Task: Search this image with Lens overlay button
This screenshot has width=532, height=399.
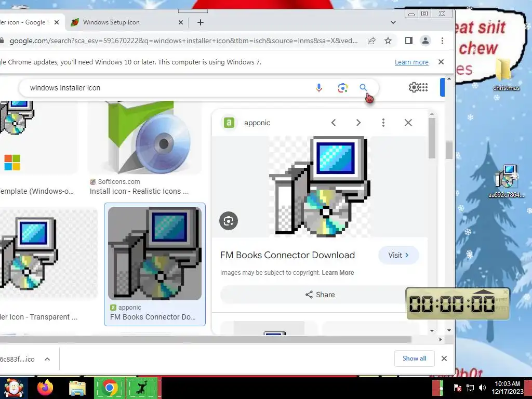Action: pos(229,221)
